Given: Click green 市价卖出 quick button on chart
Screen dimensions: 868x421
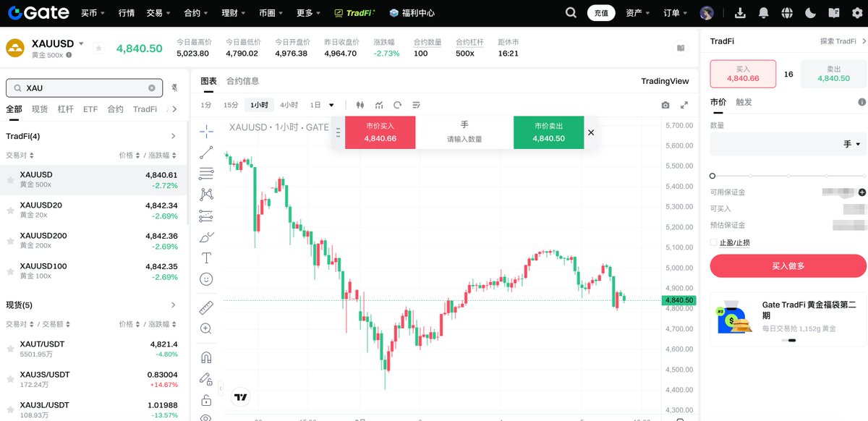Looking at the screenshot, I should pos(548,132).
